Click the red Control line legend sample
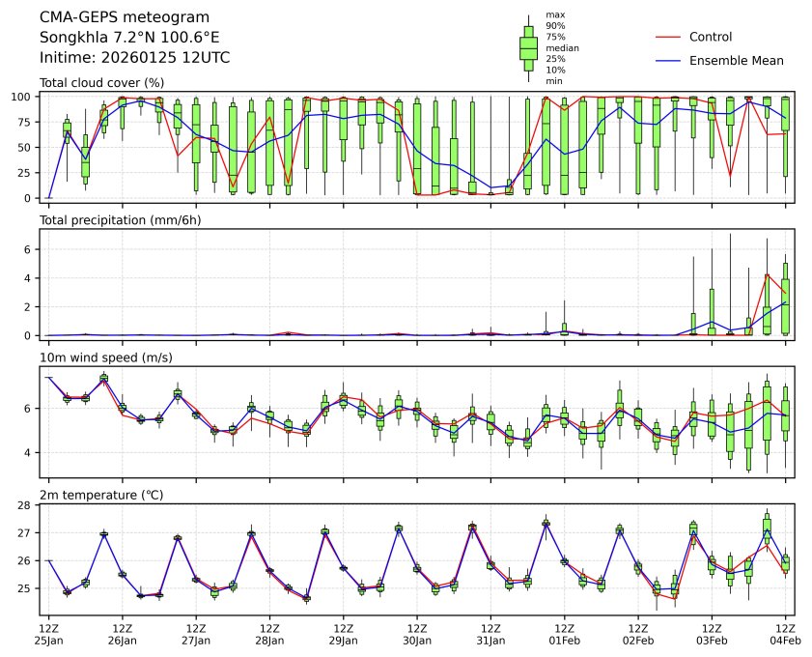 pyautogui.click(x=668, y=37)
